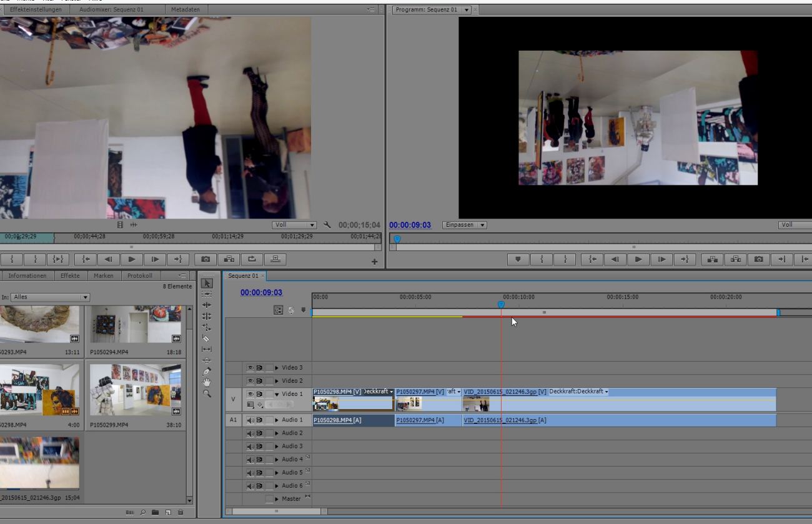Step back one frame in Source monitor
Image resolution: width=812 pixels, height=524 pixels.
(108, 259)
